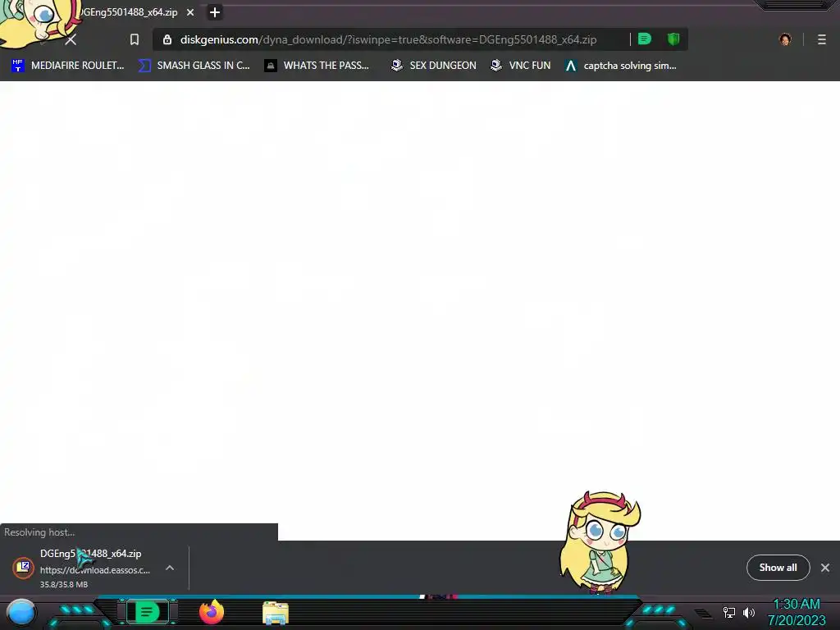Expand the download item options chevron

(170, 568)
